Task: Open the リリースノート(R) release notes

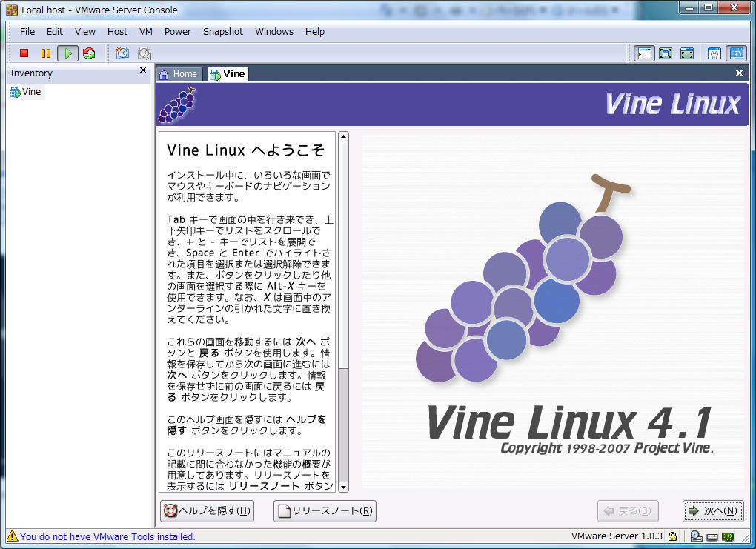Action: [325, 510]
